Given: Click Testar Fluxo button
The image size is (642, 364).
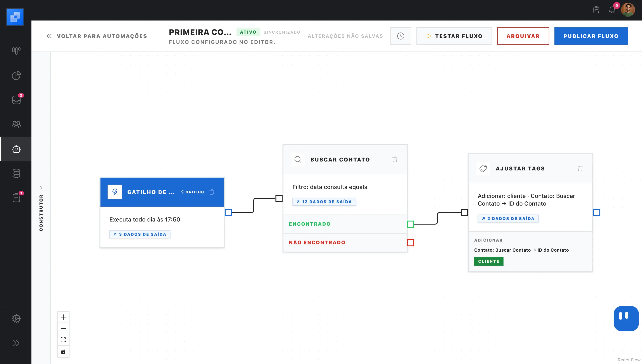Looking at the screenshot, I should point(454,36).
